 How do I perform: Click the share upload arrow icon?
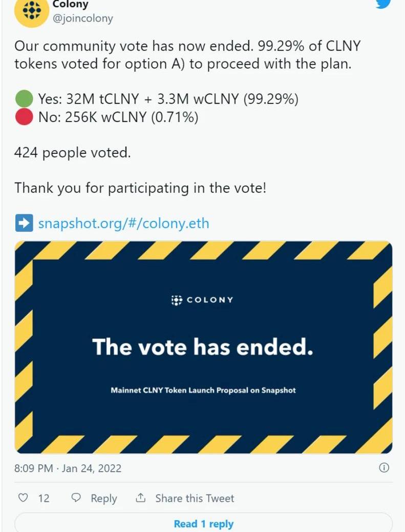point(140,498)
